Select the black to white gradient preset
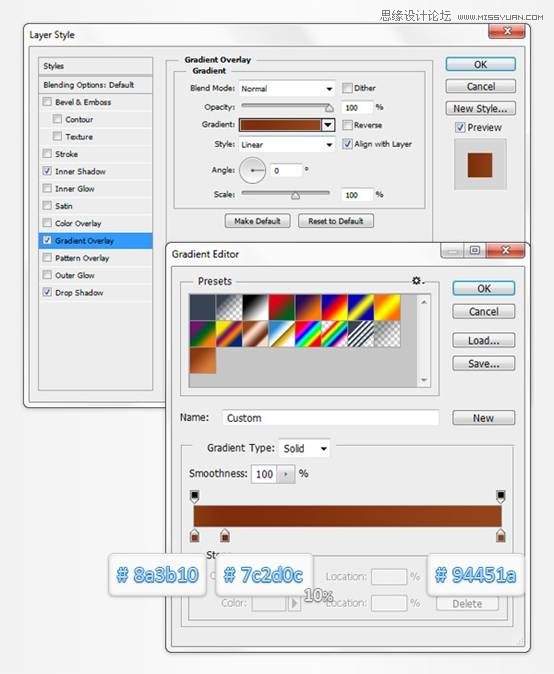 tap(255, 307)
